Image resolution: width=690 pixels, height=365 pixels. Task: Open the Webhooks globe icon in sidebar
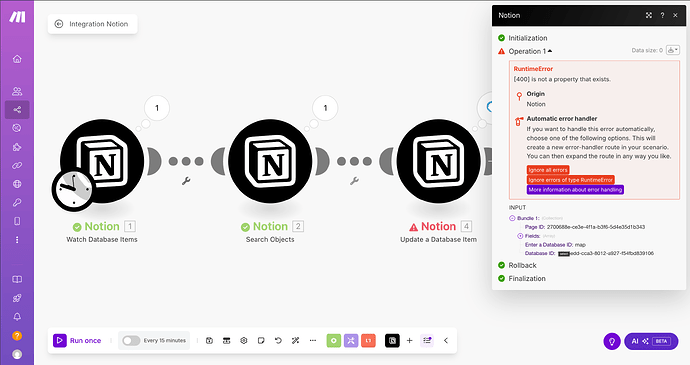click(x=17, y=184)
